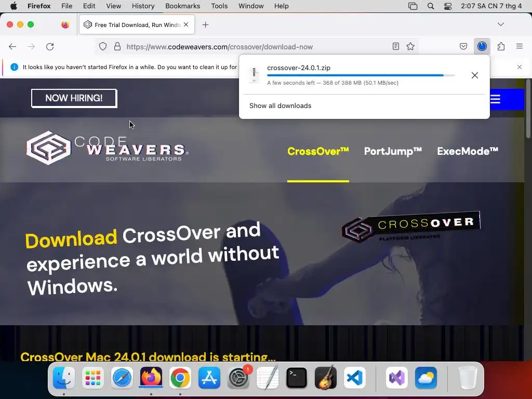Click the address bar URL field

pyautogui.click(x=257, y=47)
